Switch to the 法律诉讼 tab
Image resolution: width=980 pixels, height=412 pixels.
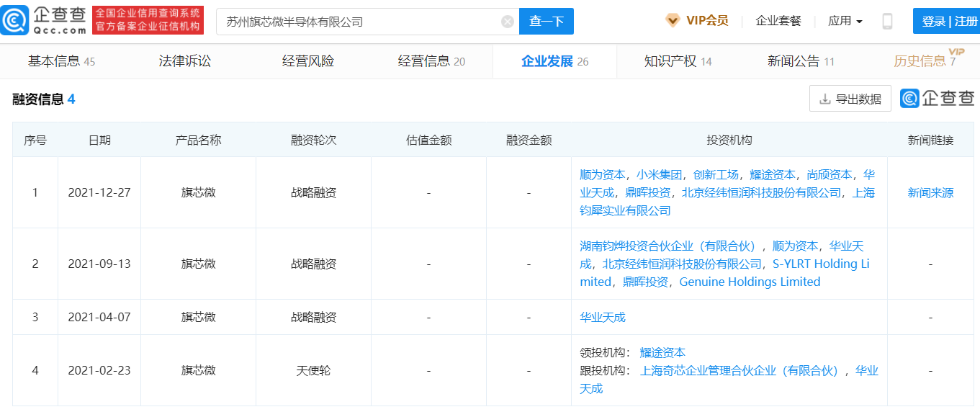[x=185, y=61]
